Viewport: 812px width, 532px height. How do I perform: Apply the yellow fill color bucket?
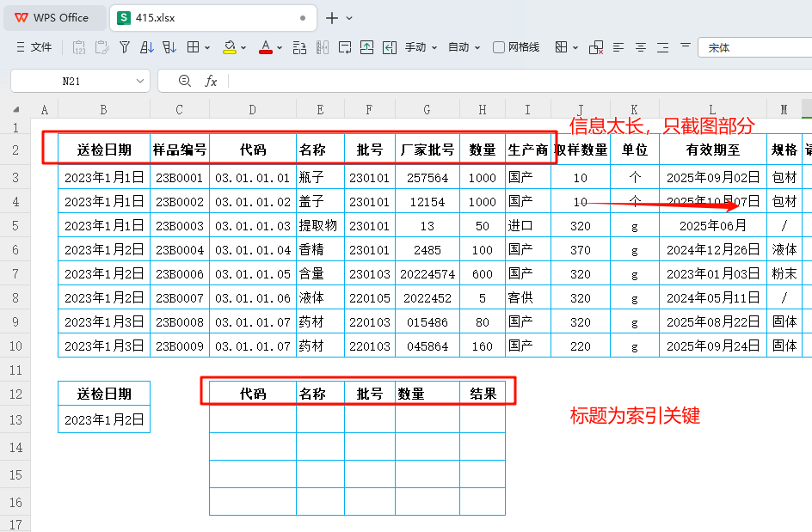pos(229,47)
